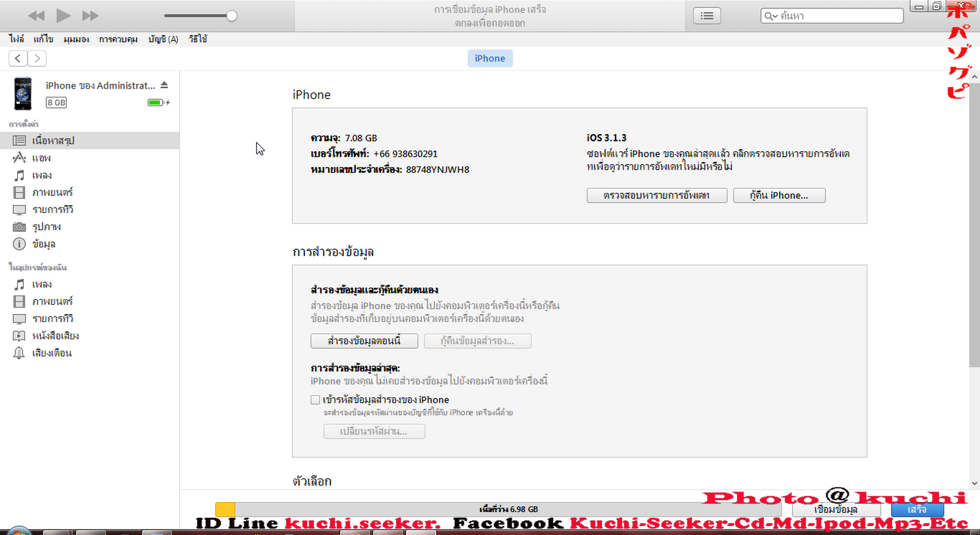Image resolution: width=980 pixels, height=535 pixels.
Task: Click the yellow storage usage segment
Action: [225, 509]
